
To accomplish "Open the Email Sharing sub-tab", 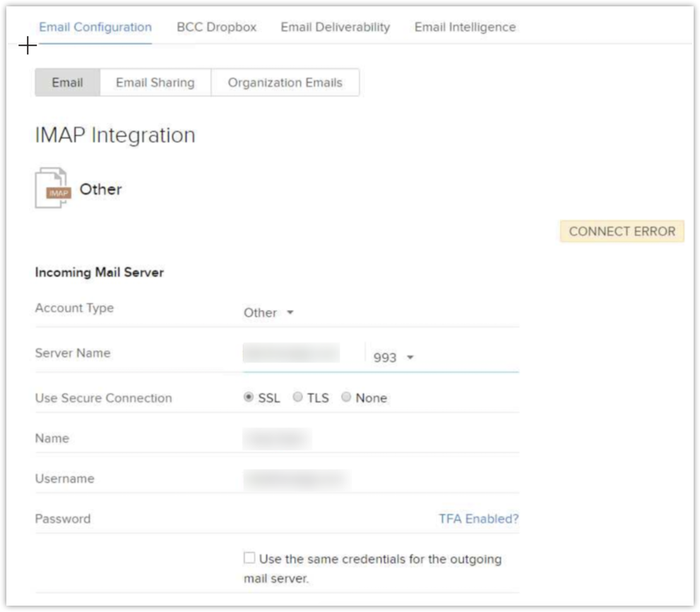I will (155, 83).
